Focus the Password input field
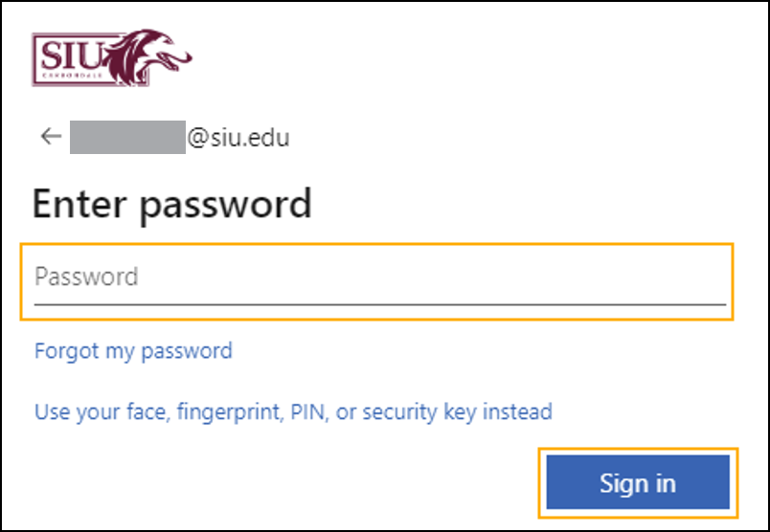Image resolution: width=770 pixels, height=532 pixels. (x=379, y=278)
